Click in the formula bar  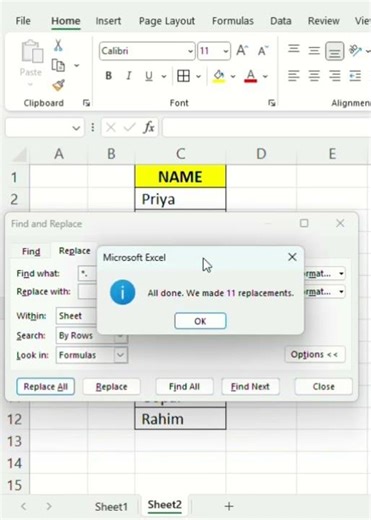(267, 127)
